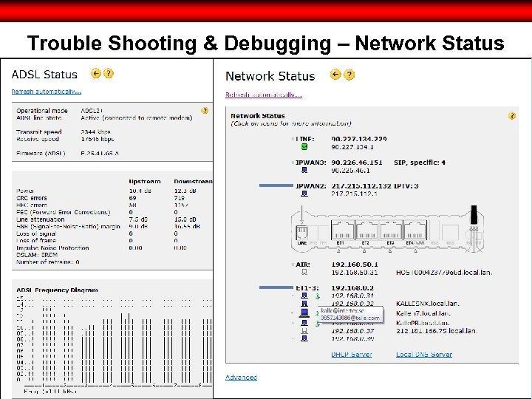
Task: Click the Transmit speed value 2344 kbps
Action: pos(95,132)
